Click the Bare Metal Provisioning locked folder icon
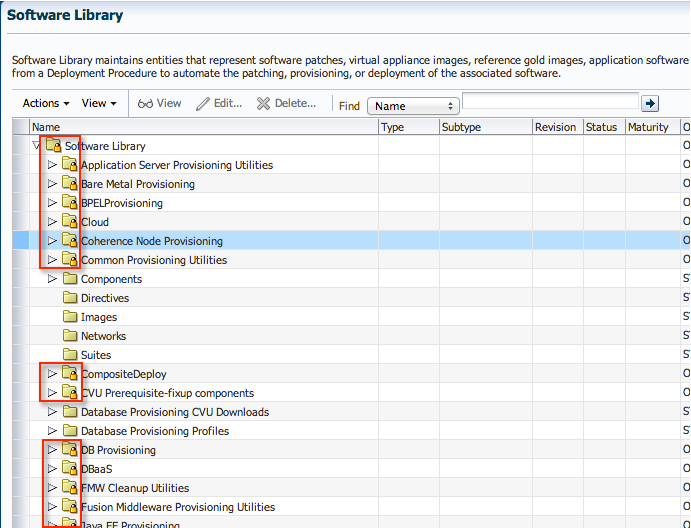The height and width of the screenshot is (528, 691). pyautogui.click(x=70, y=184)
